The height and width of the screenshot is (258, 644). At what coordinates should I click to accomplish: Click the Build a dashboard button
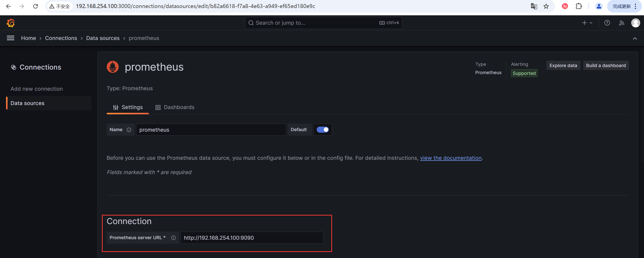click(606, 65)
